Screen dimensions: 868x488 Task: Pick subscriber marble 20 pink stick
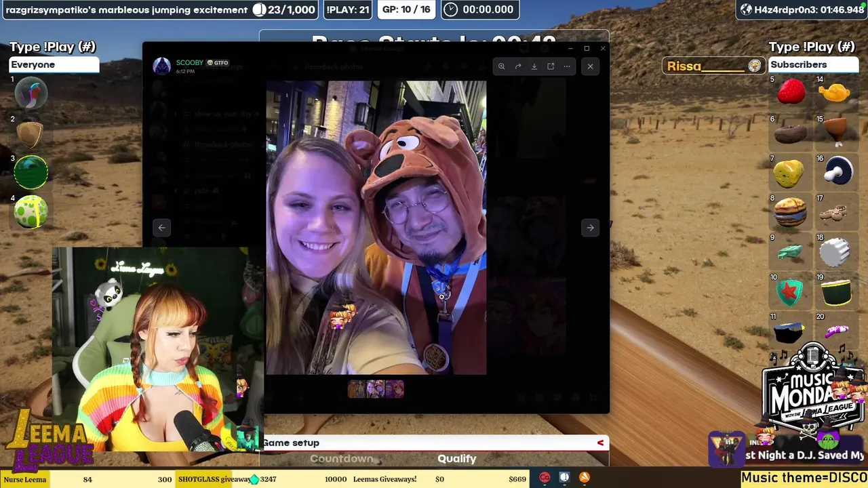coord(836,331)
